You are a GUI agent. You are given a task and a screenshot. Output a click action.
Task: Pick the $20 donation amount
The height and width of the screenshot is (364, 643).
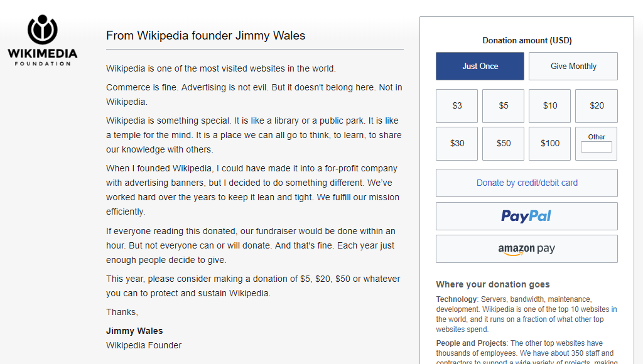coord(596,105)
